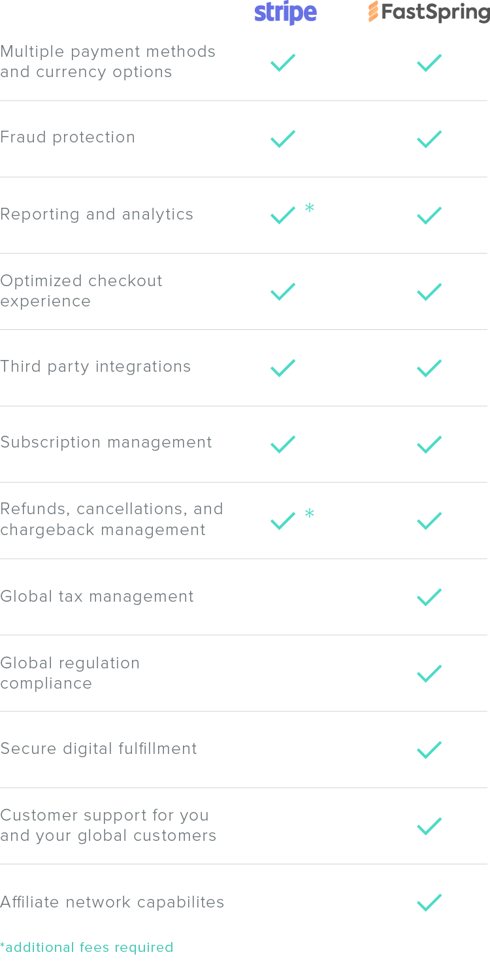Image resolution: width=490 pixels, height=980 pixels.
Task: Click Stripe checkmark for Reporting and analytics
Action: coord(283,216)
